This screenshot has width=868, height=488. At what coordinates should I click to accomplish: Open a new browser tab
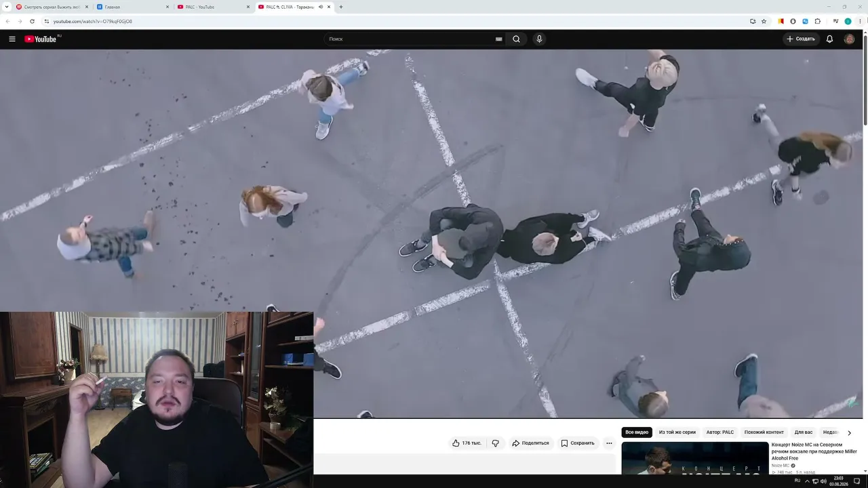click(341, 7)
